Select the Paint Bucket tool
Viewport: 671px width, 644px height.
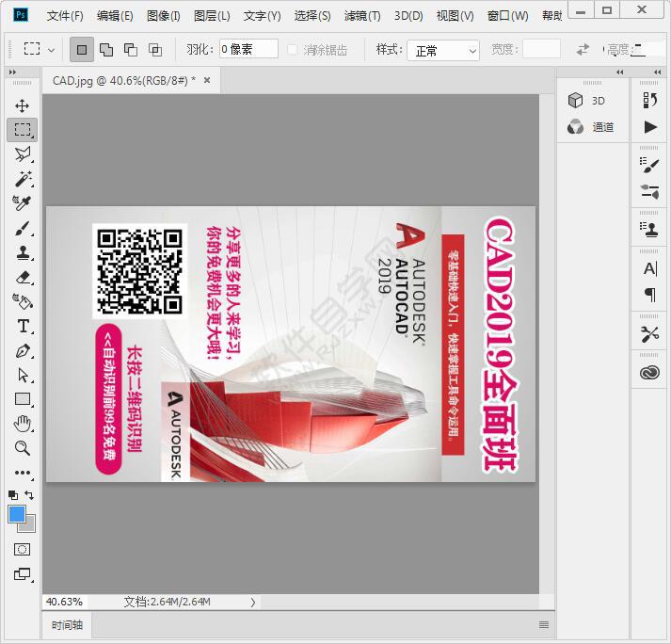pyautogui.click(x=23, y=301)
